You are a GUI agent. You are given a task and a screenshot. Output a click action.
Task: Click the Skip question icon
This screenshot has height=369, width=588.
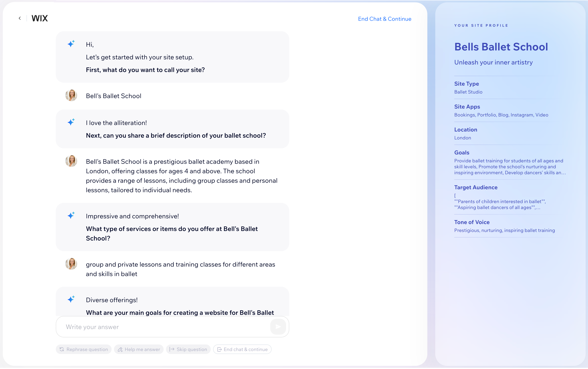click(174, 349)
